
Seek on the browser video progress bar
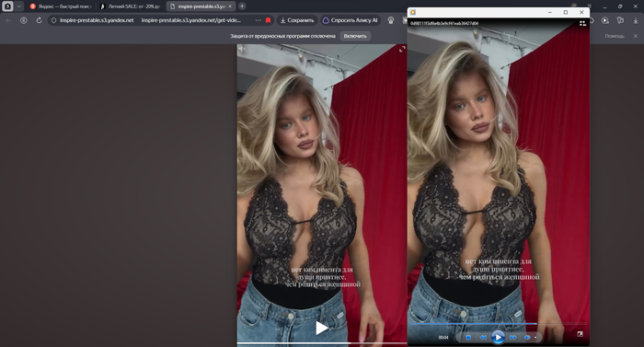click(x=322, y=343)
